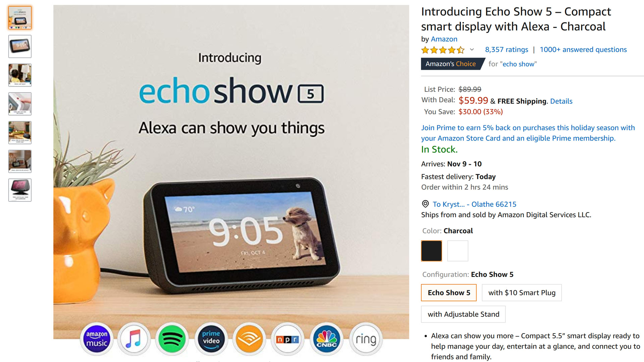This screenshot has height=362, width=644.
Task: Open 1000+ answered questions link
Action: pyautogui.click(x=583, y=50)
